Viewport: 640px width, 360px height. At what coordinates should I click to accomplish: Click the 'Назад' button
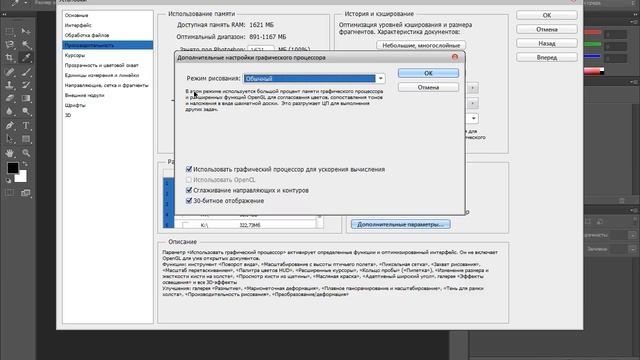(547, 43)
